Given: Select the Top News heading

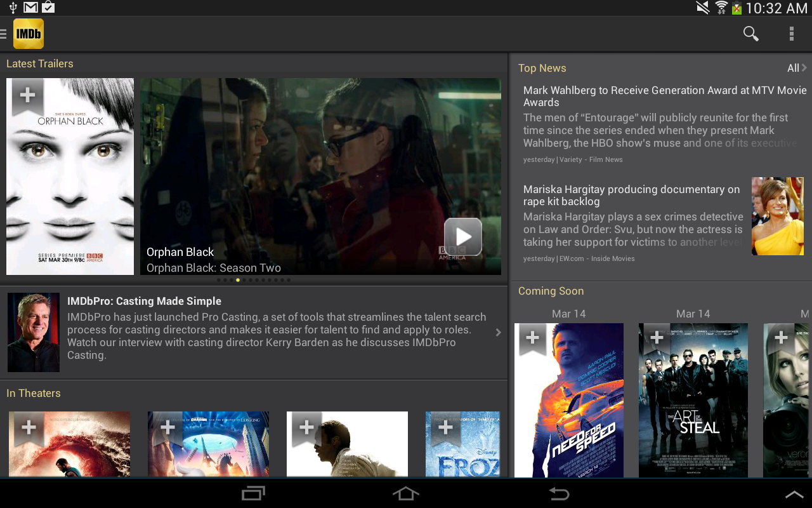Looking at the screenshot, I should [542, 68].
